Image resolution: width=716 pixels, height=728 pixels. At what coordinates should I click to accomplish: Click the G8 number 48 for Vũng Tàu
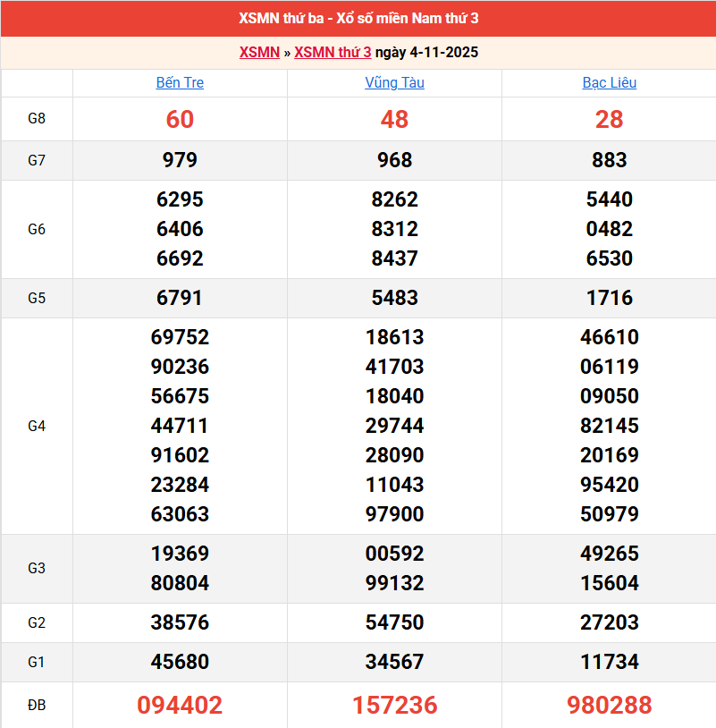pos(394,119)
